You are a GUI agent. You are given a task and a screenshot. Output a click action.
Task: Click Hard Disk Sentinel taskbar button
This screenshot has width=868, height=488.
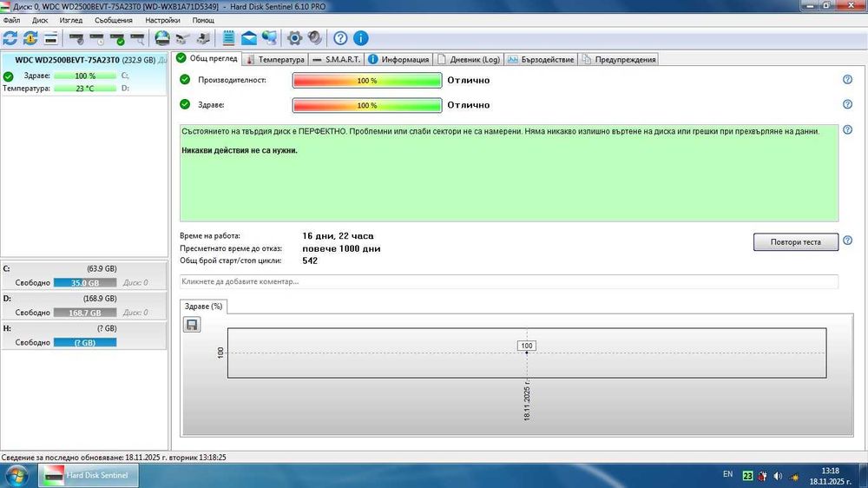(88, 475)
